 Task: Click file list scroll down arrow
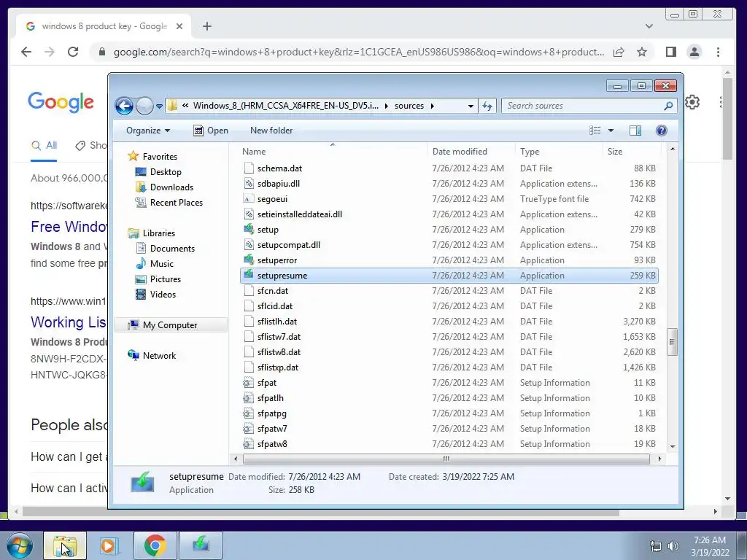(673, 446)
